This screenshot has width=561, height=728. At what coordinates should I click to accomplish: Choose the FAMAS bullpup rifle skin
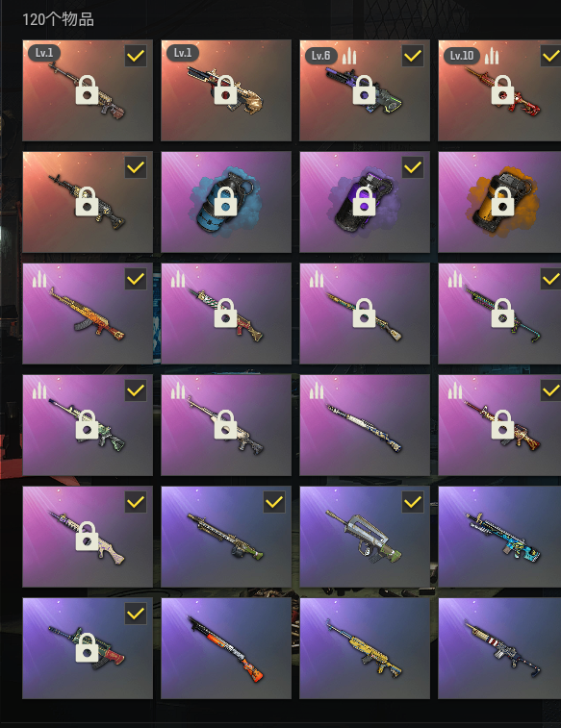pyautogui.click(x=365, y=537)
